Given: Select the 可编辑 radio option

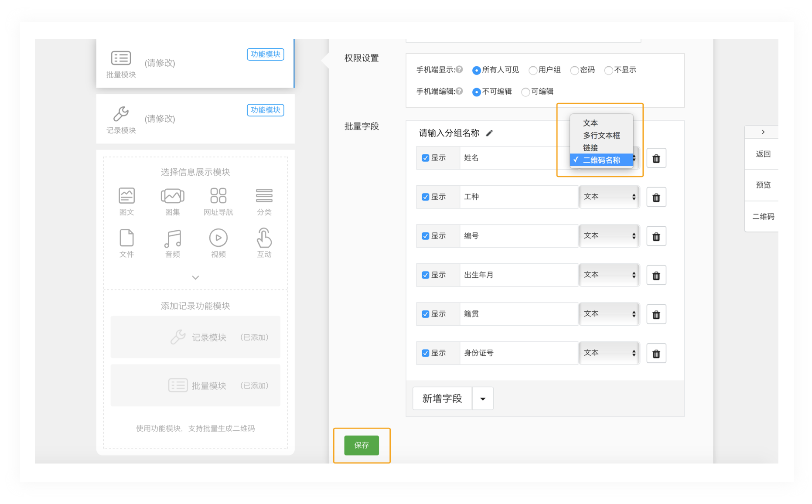Looking at the screenshot, I should [x=525, y=92].
